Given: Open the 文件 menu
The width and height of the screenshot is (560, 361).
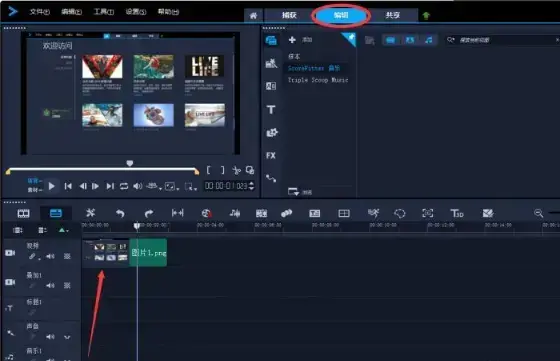Looking at the screenshot, I should pos(39,12).
